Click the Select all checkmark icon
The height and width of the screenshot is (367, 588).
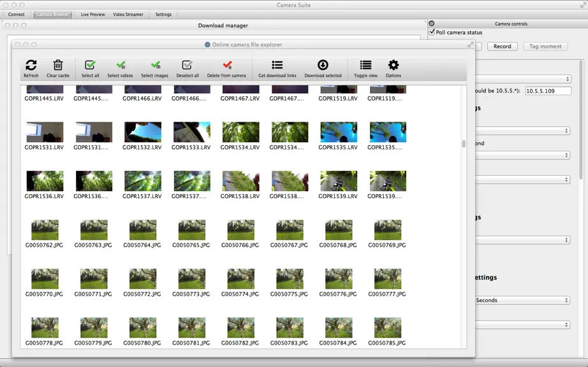point(90,65)
